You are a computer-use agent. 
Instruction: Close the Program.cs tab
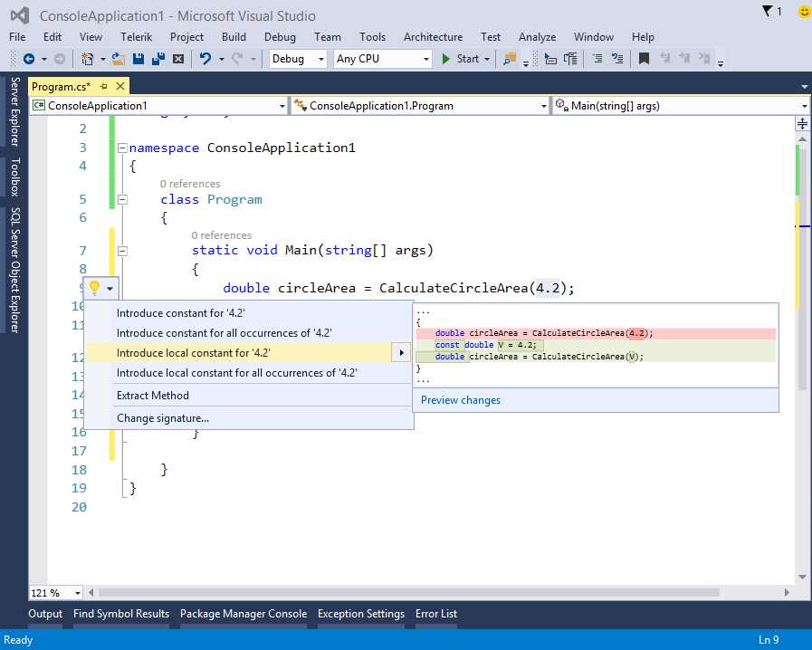coord(120,87)
